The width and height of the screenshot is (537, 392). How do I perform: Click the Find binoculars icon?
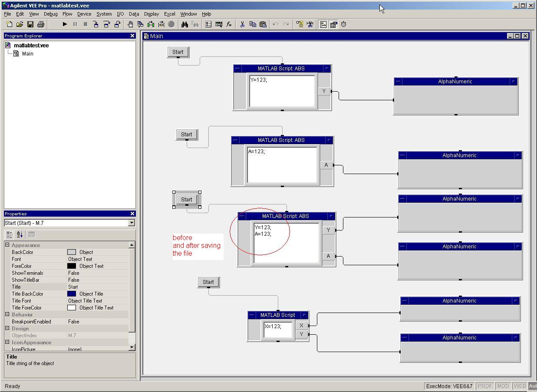point(184,24)
